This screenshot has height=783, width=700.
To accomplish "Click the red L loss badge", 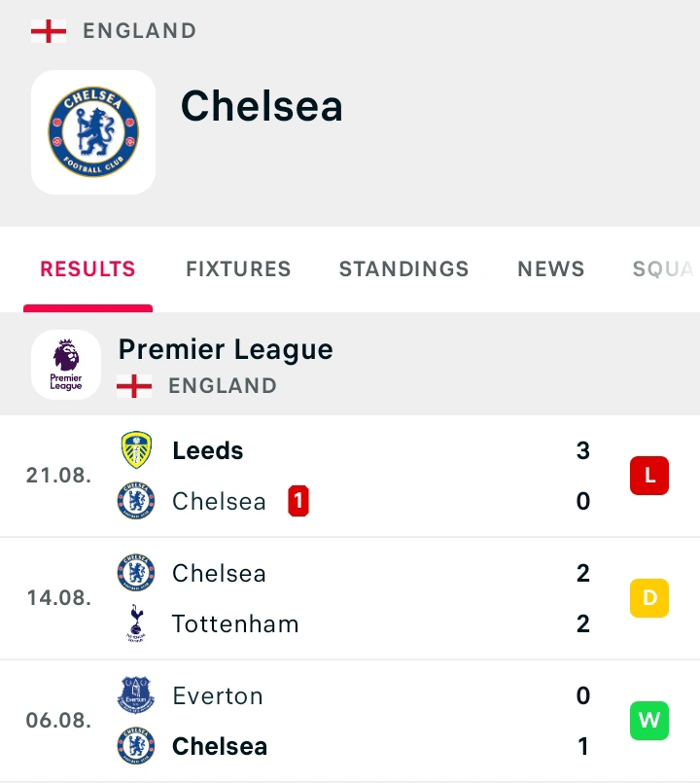I will tap(649, 476).
